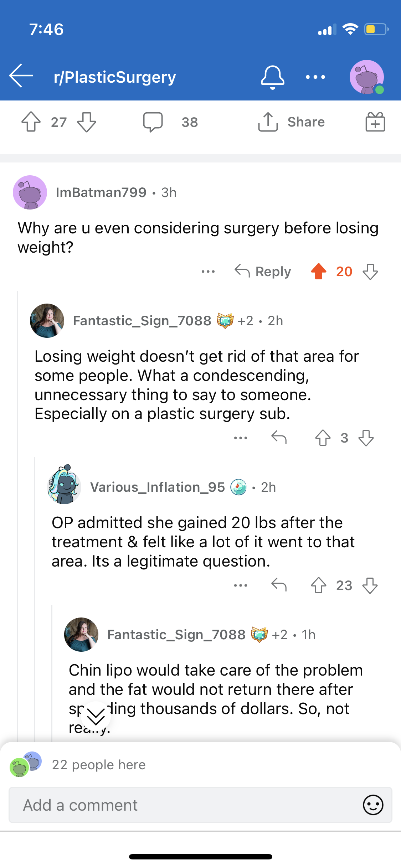Open the three-dot menu in header
Screen dimensions: 401x868
tap(315, 77)
